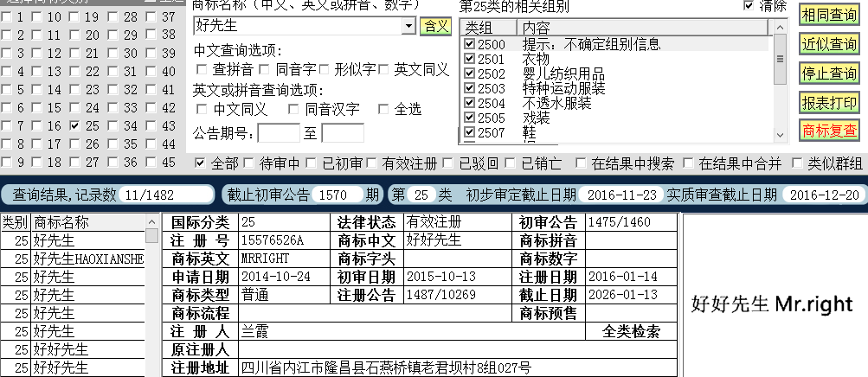Click the 商标复查 button
868x377 pixels.
[x=829, y=131]
